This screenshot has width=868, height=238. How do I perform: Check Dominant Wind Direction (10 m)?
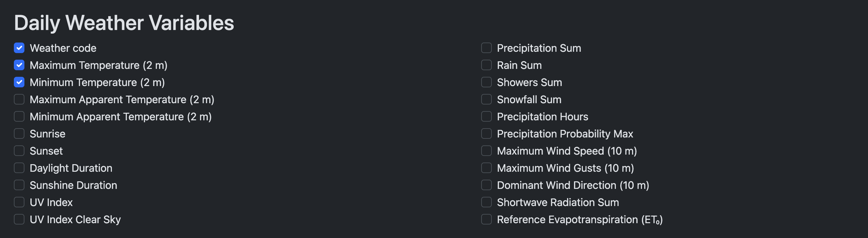pyautogui.click(x=486, y=185)
